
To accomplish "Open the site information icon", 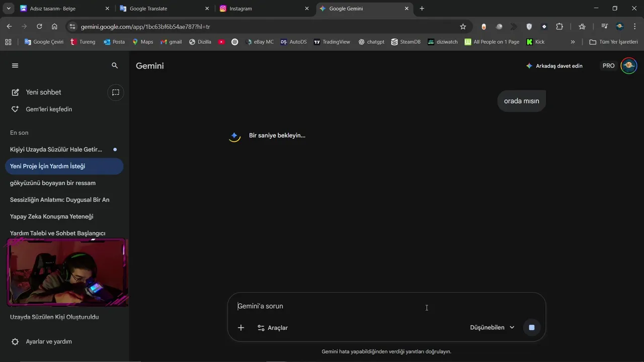I will click(x=72, y=27).
